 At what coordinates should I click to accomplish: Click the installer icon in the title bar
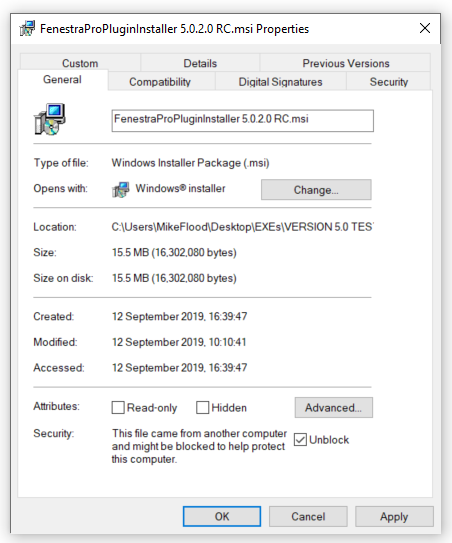click(27, 28)
